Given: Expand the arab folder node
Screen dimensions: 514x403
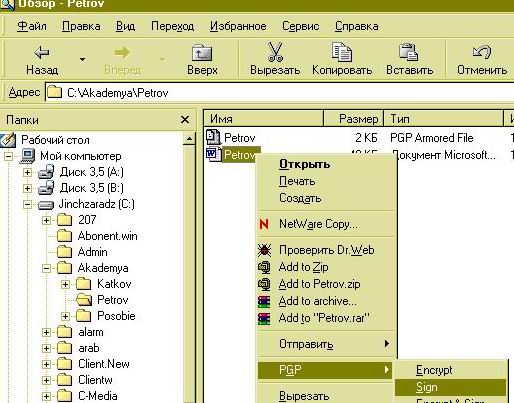Looking at the screenshot, I should pyautogui.click(x=47, y=348).
